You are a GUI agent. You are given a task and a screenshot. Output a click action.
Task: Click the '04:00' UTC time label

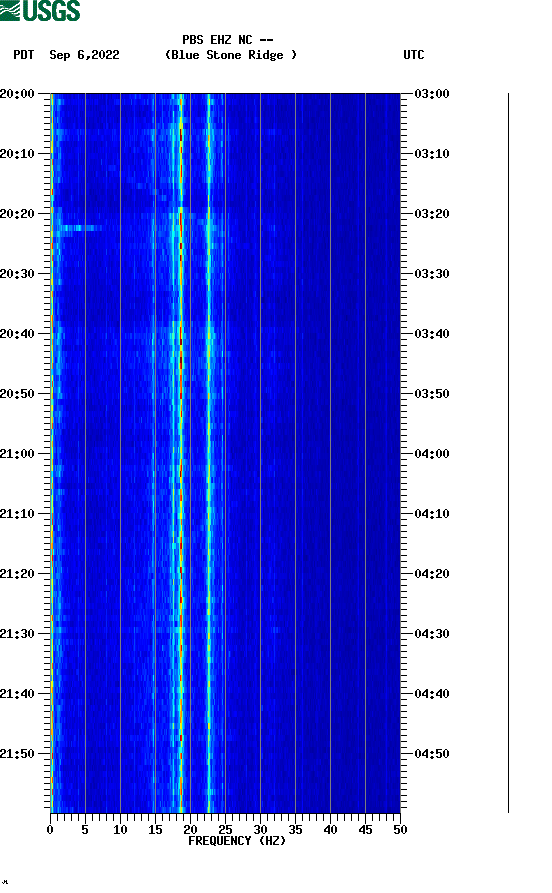(x=432, y=454)
